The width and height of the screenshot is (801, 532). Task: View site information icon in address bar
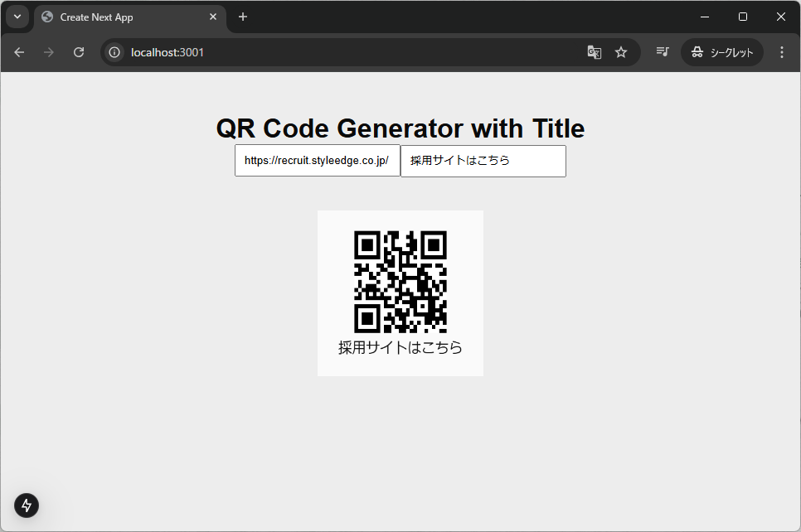click(114, 52)
